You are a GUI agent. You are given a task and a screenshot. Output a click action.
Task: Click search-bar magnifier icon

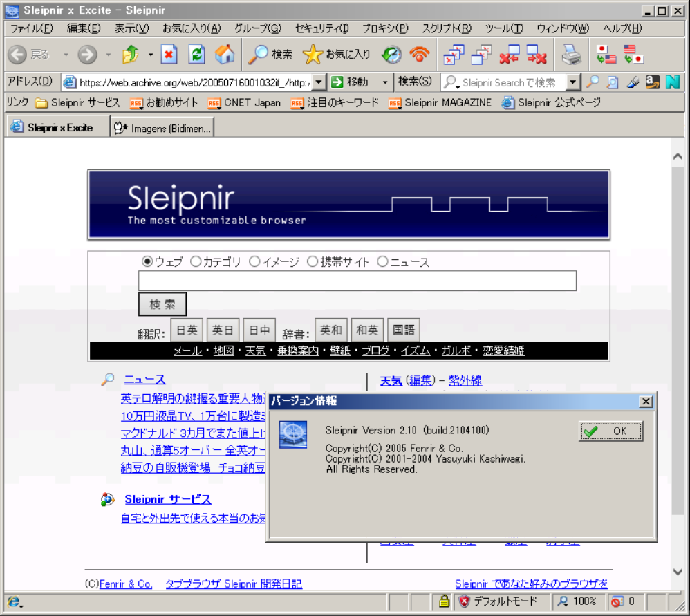593,82
